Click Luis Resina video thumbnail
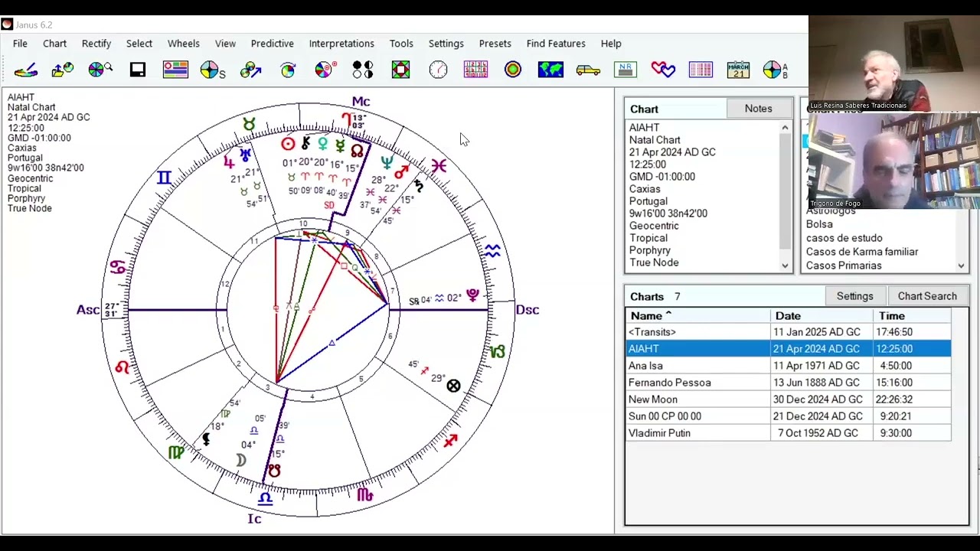The height and width of the screenshot is (551, 980). click(x=893, y=64)
